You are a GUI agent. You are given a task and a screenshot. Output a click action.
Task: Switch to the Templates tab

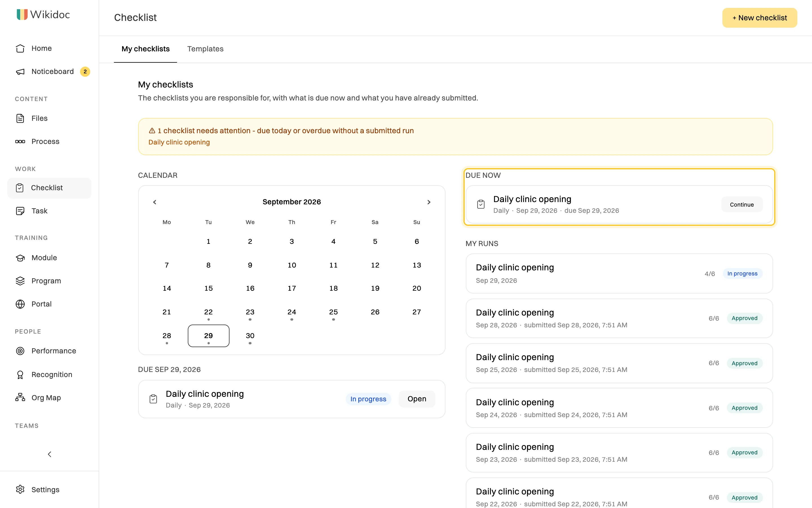(x=205, y=49)
